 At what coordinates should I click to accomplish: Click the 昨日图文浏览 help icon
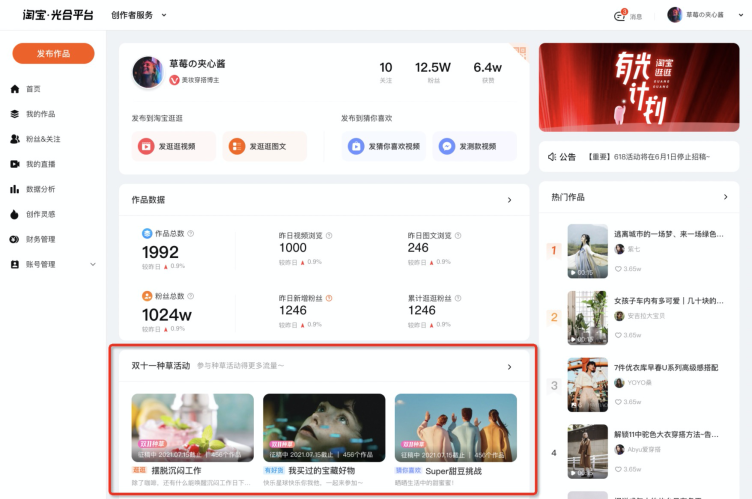coord(458,236)
